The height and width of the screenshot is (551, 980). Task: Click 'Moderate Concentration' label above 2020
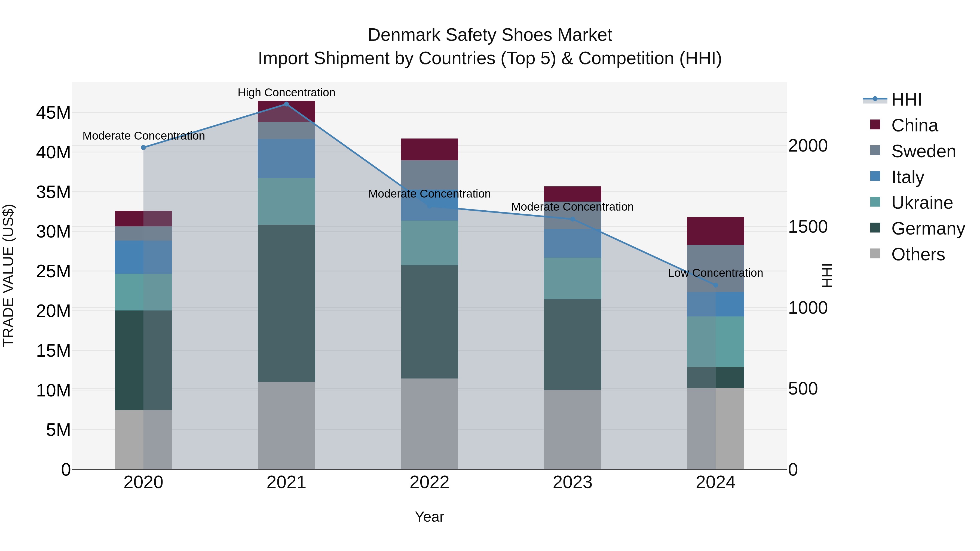coord(143,136)
